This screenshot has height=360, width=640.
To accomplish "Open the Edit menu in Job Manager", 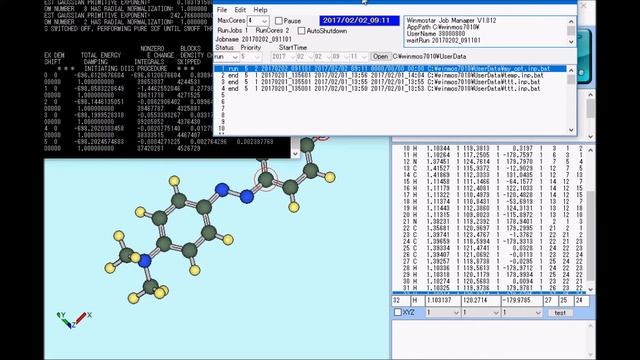I will click(x=240, y=10).
